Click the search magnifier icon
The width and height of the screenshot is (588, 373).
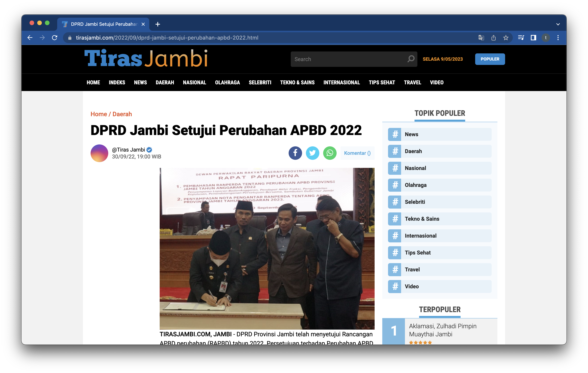(411, 59)
